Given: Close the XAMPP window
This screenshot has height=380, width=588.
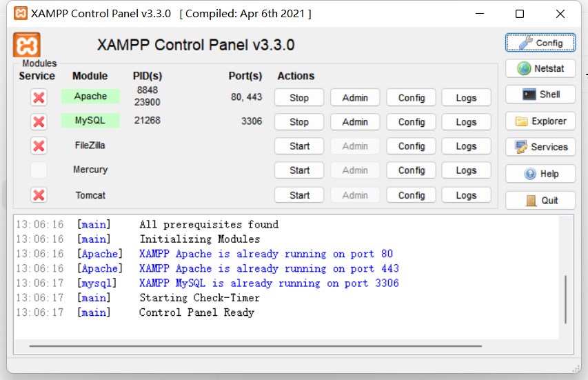Looking at the screenshot, I should click(x=560, y=14).
